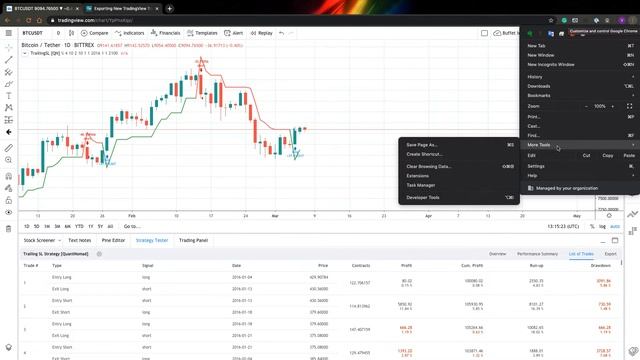Screen dimensions: 640x360
Task: Click the undo arrow icon
Action: (x=281, y=33)
